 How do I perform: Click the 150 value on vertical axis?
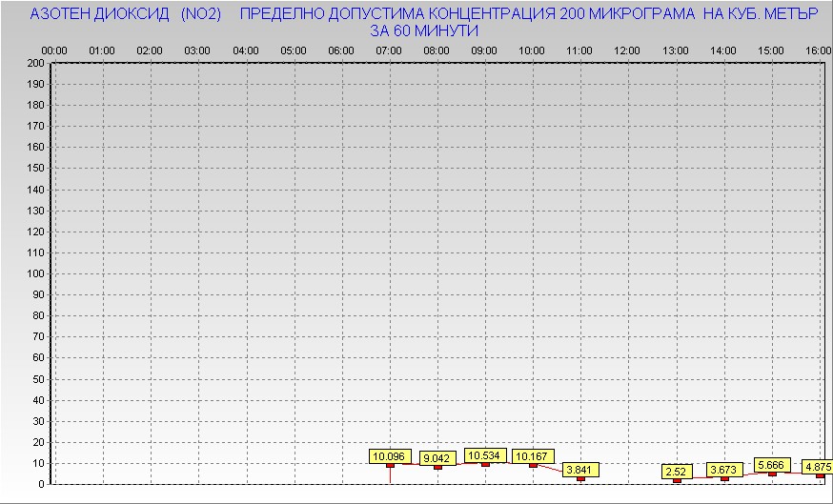pos(36,169)
